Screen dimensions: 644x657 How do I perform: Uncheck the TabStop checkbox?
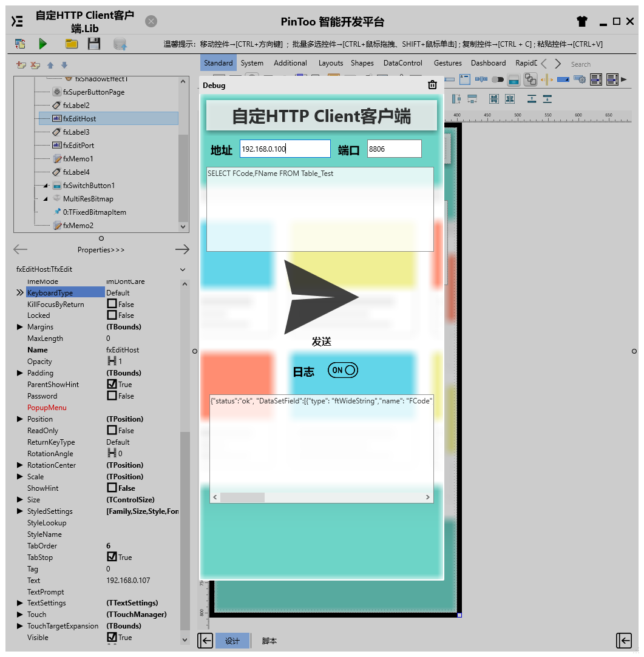click(x=112, y=557)
